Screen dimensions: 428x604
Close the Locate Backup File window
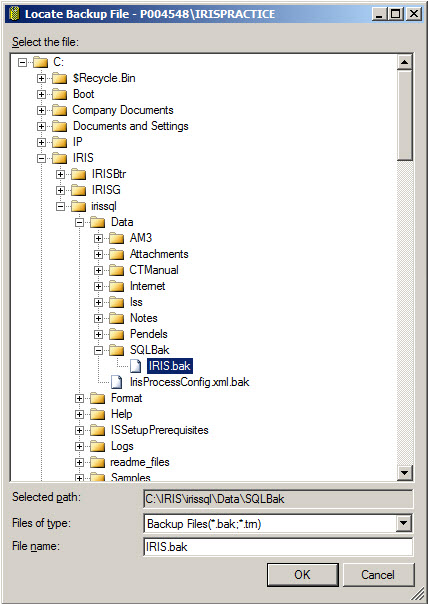click(414, 14)
